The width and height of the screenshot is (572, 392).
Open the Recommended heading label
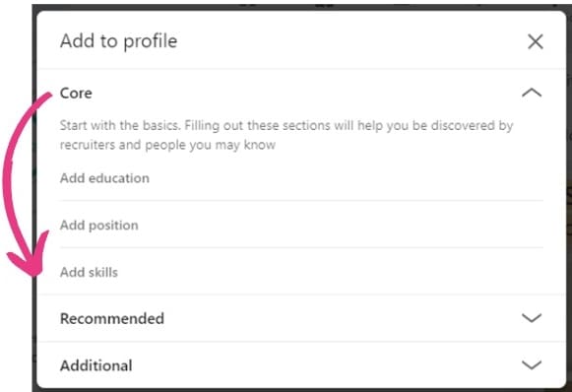click(x=112, y=318)
